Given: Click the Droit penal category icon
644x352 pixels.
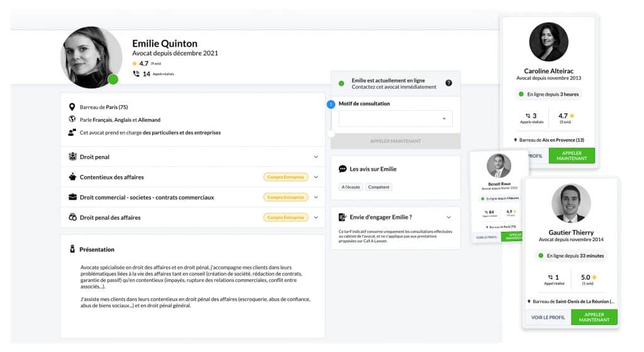Looking at the screenshot, I should (x=73, y=156).
